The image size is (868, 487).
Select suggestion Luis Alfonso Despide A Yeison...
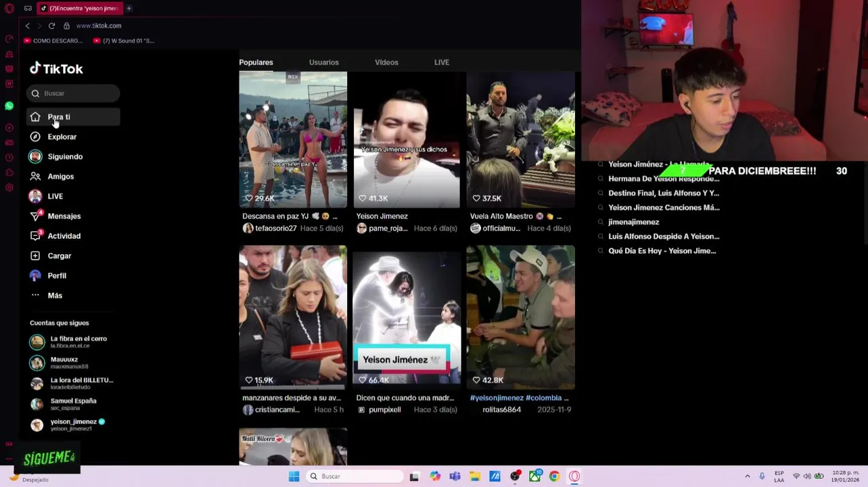click(x=664, y=237)
